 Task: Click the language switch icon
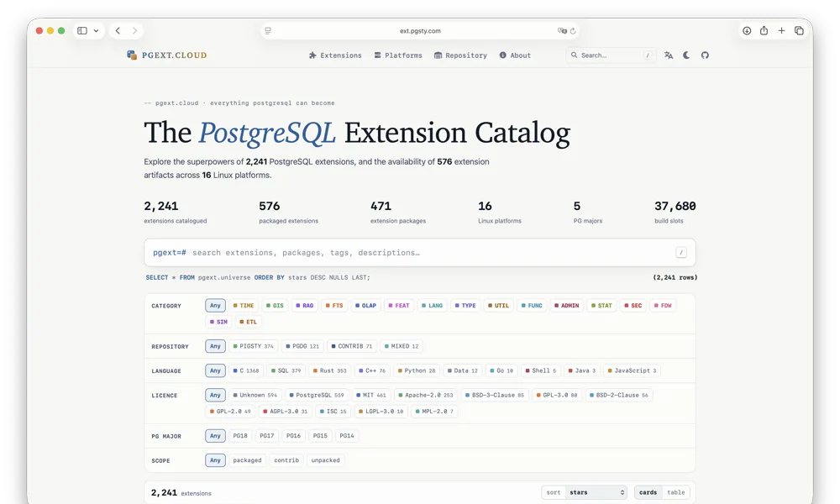click(669, 55)
